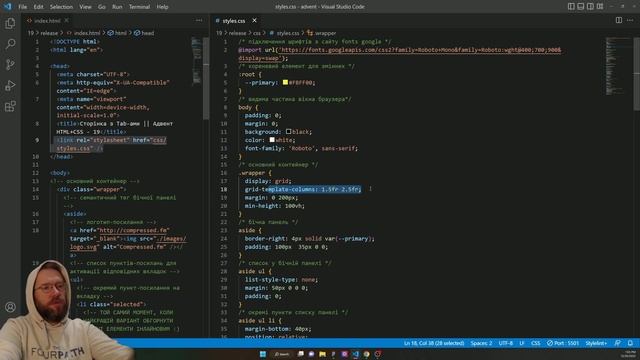The width and height of the screenshot is (640, 360).
Task: Click 'display: grid;' line in styles.css
Action: pos(268,181)
